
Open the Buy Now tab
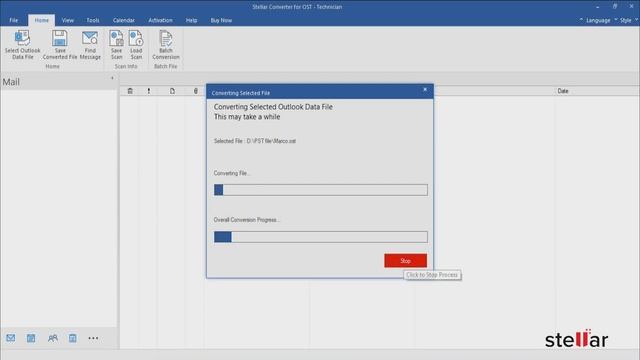point(221,20)
